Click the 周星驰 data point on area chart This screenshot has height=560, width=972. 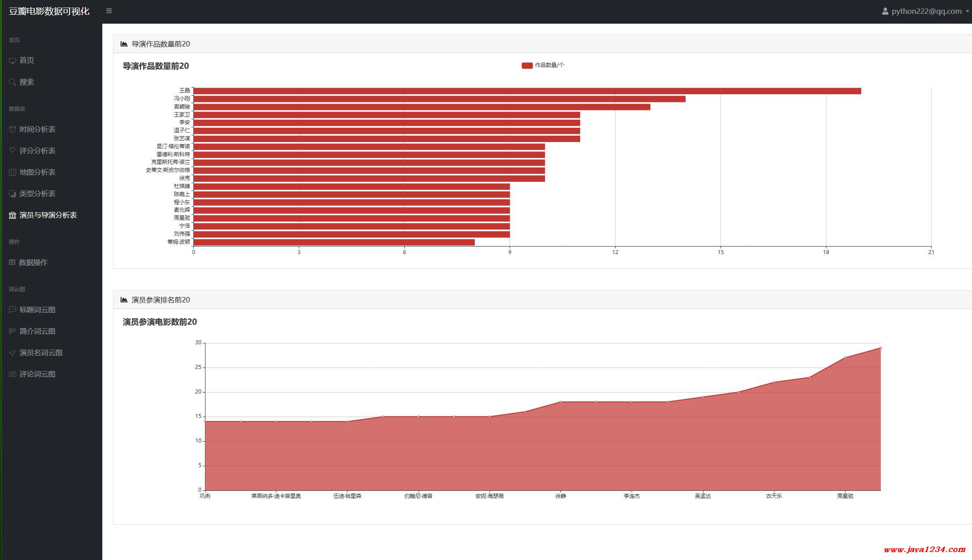tap(845, 358)
